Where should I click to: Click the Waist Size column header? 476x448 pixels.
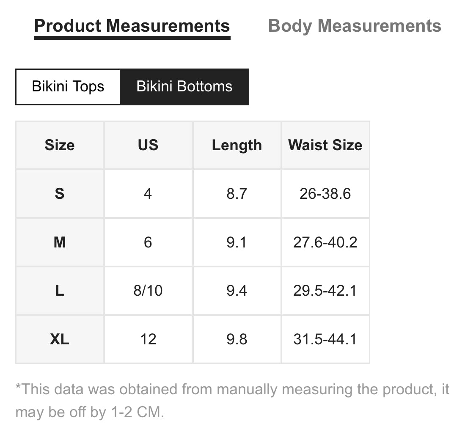[x=325, y=145]
